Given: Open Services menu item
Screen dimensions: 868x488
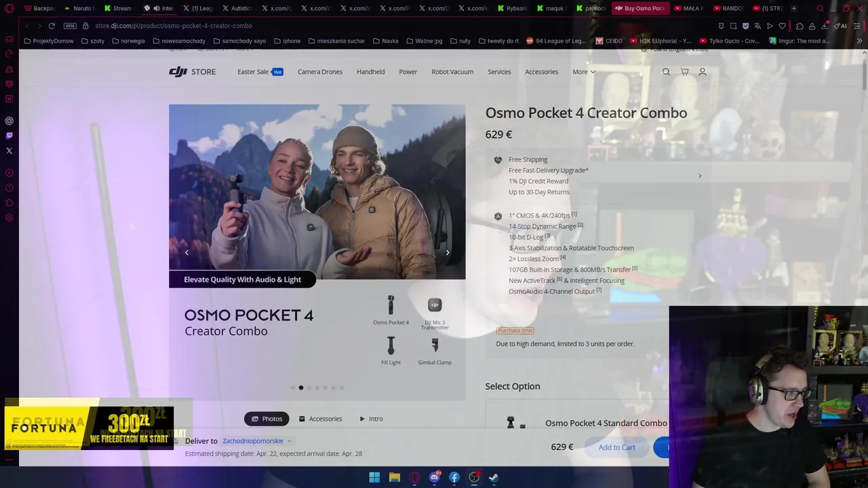Looking at the screenshot, I should pos(499,72).
